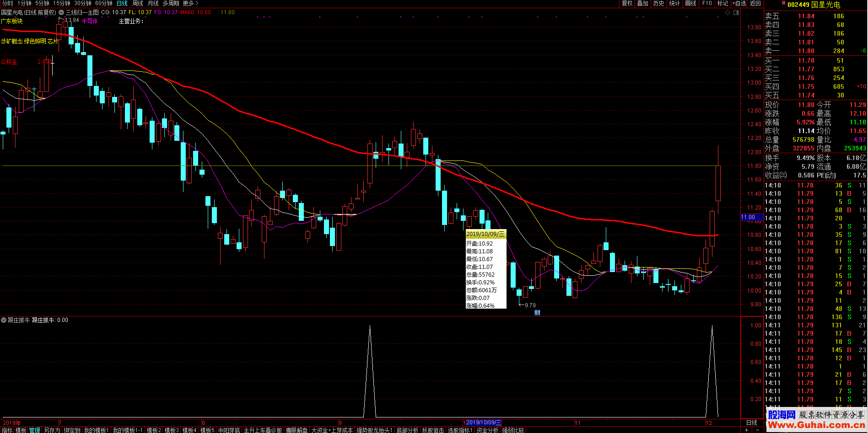Click the 叠加 overlay button
Image resolution: width=868 pixels, height=433 pixels.
click(x=643, y=3)
